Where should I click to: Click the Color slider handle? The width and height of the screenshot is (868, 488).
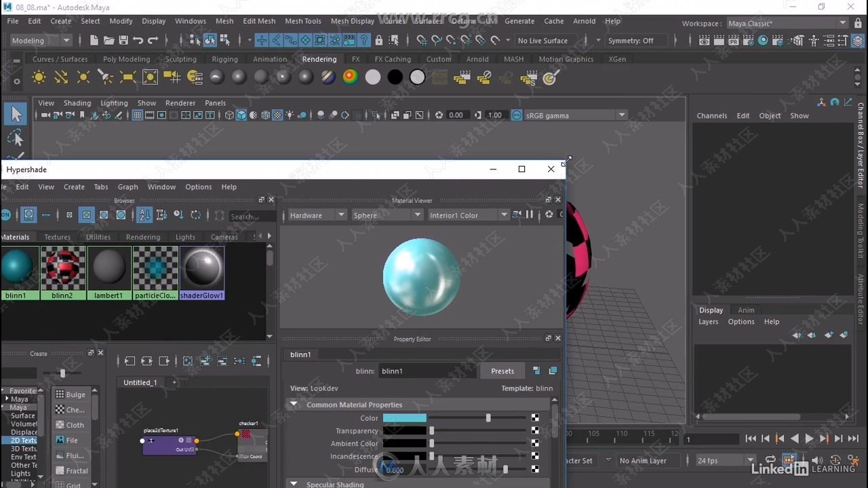(488, 418)
